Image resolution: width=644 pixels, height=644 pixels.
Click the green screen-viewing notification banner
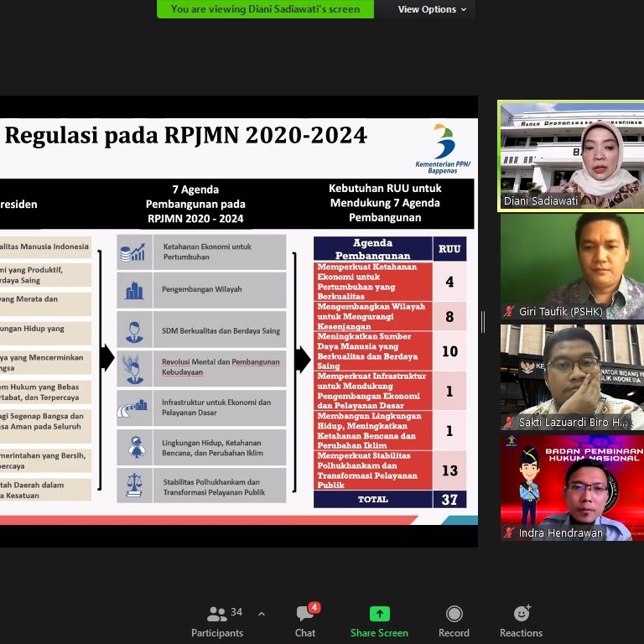click(x=265, y=9)
